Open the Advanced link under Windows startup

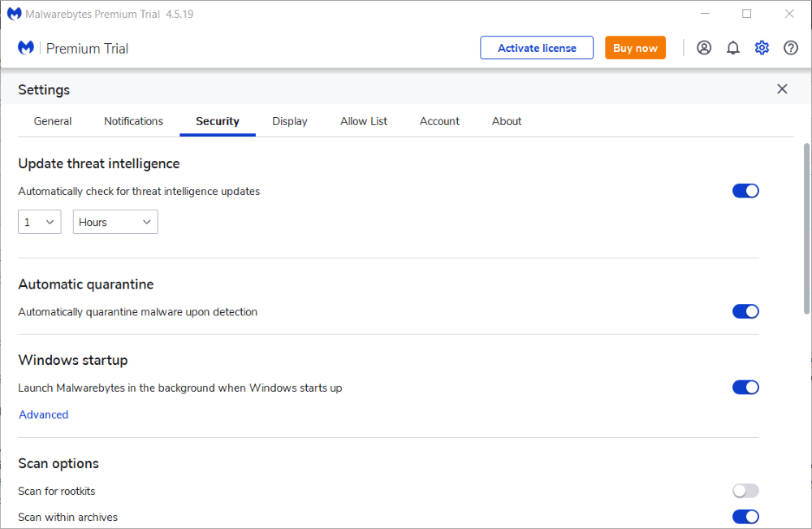click(44, 414)
